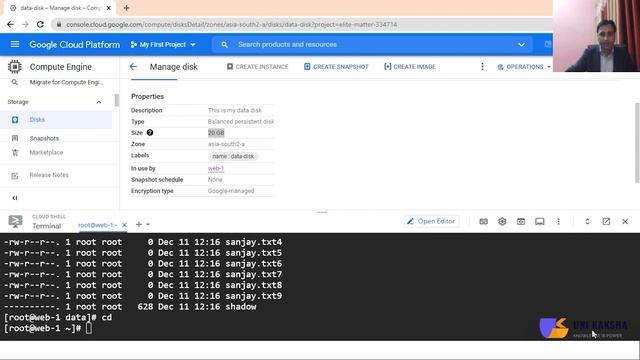Click CREATE IMAGE button
640x360 pixels.
tap(410, 67)
